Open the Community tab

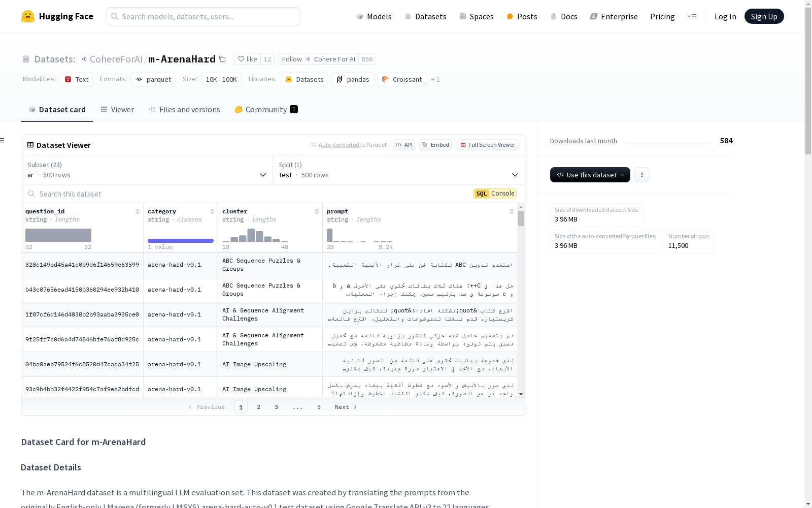[x=266, y=109]
